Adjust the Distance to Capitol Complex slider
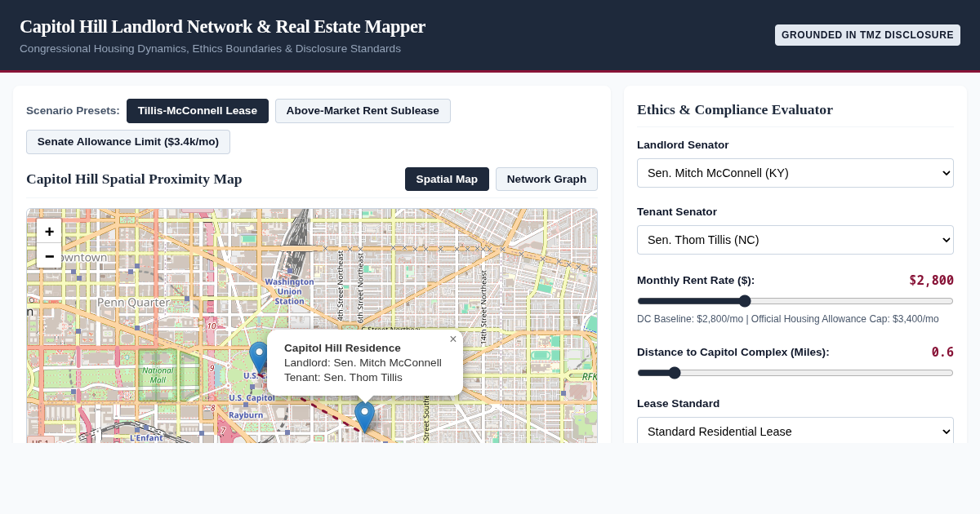Image resolution: width=980 pixels, height=514 pixels. point(795,373)
